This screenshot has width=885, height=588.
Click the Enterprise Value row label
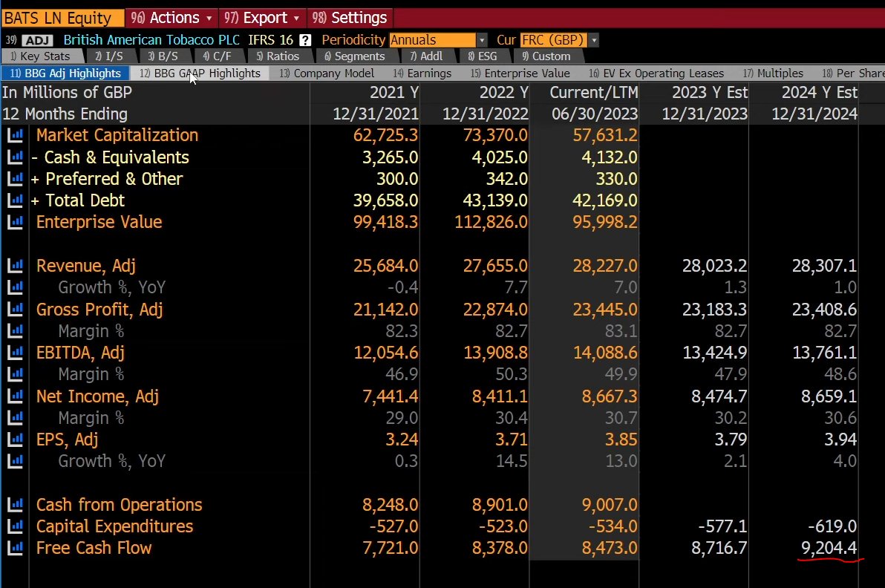(99, 222)
